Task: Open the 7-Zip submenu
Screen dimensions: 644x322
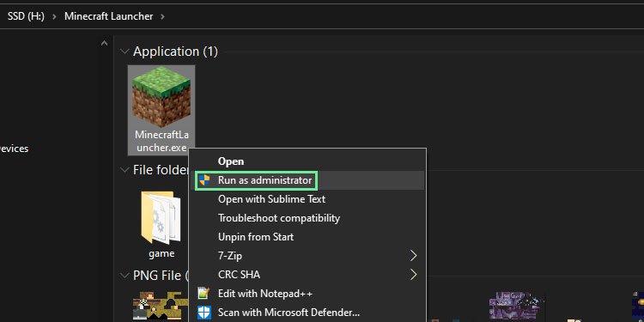Action: click(x=307, y=256)
